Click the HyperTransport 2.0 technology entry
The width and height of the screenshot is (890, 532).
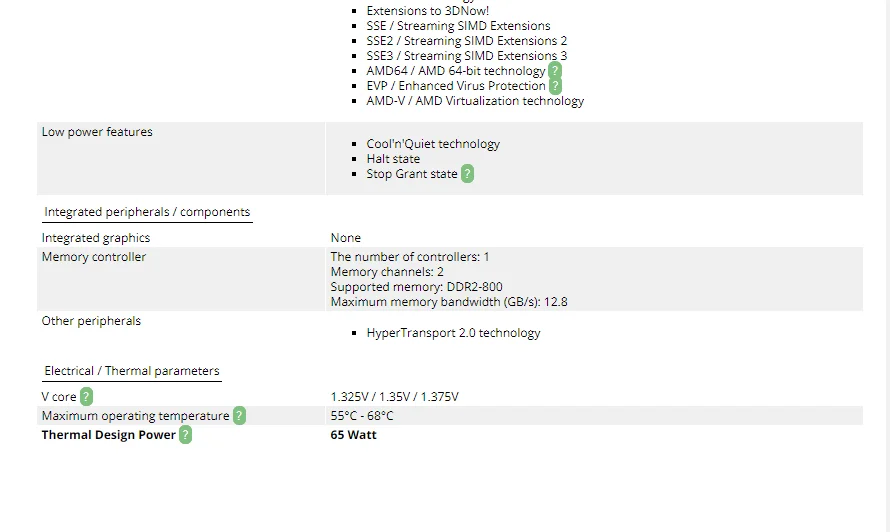(x=453, y=333)
